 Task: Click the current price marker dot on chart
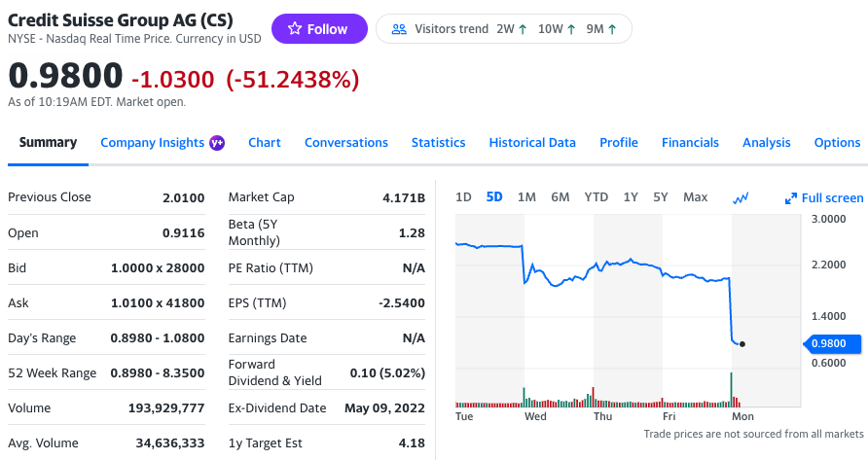[742, 344]
